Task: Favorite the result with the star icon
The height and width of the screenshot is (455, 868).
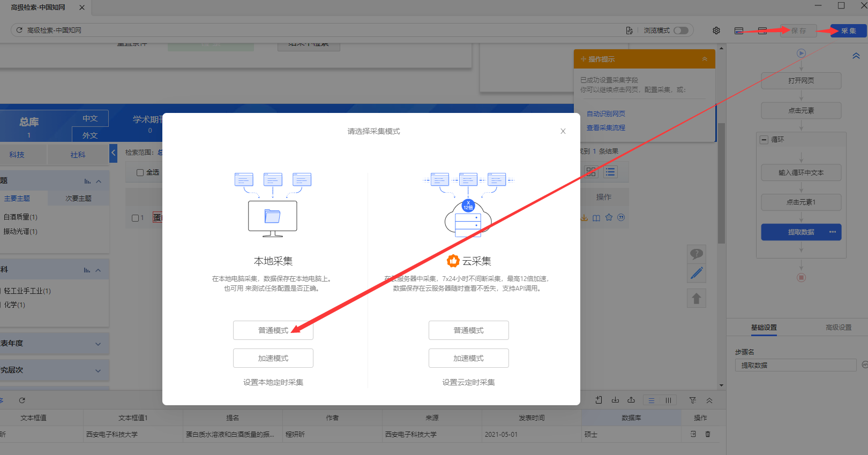Action: (x=609, y=217)
